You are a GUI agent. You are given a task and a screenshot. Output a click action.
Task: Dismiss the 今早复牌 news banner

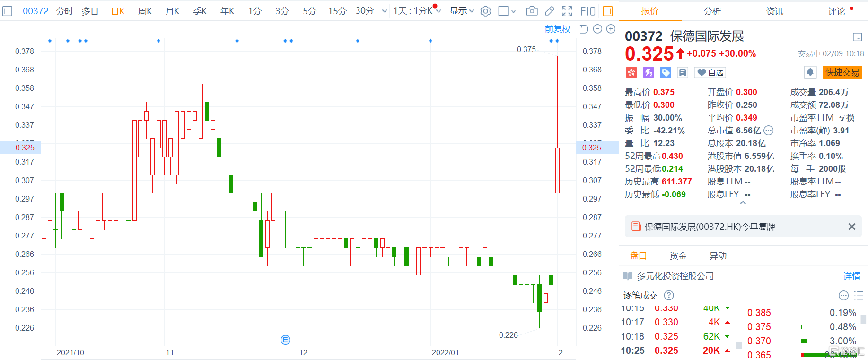click(x=851, y=227)
